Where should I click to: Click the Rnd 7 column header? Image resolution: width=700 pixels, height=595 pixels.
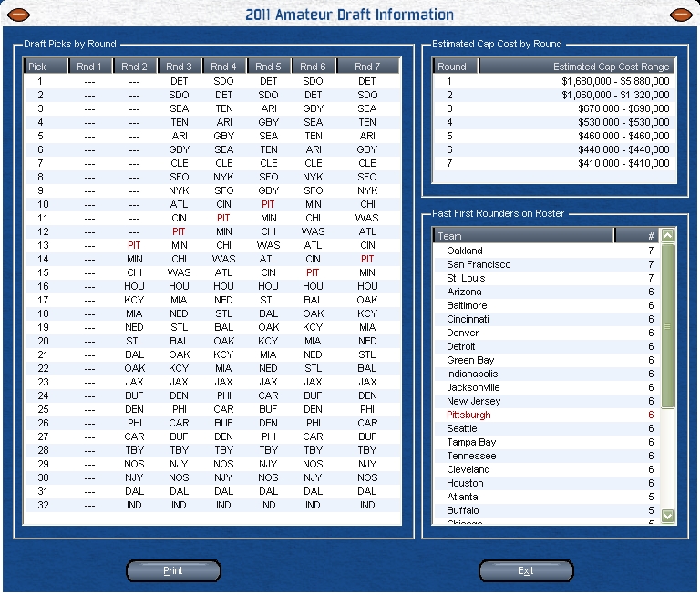click(367, 67)
